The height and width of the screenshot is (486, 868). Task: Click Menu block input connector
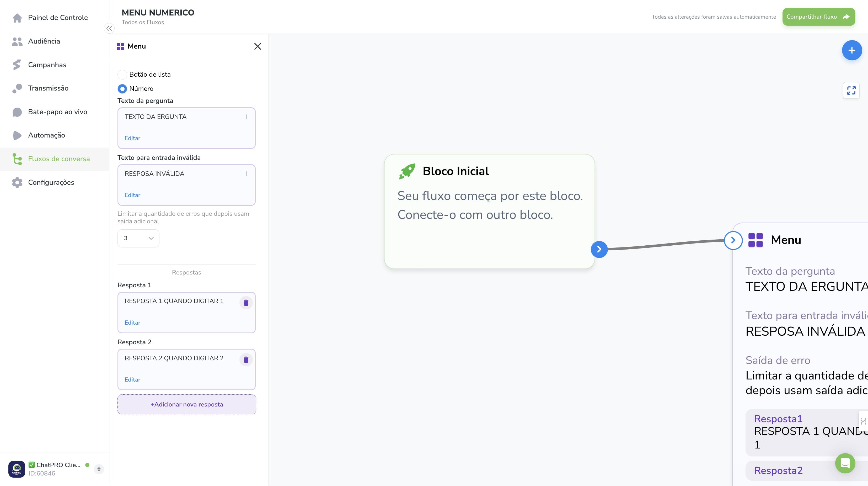point(733,240)
